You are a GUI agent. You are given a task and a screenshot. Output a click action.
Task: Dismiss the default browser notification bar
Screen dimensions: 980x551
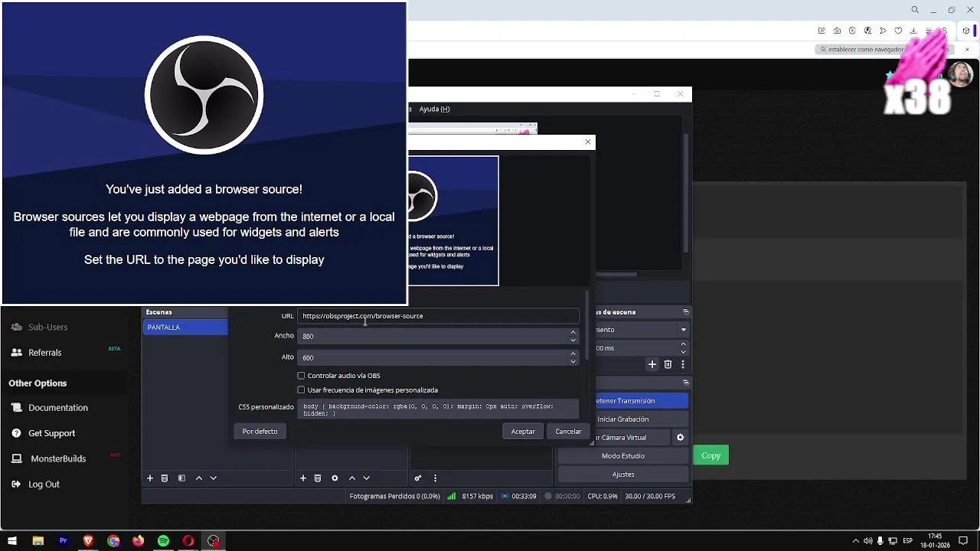tap(967, 50)
